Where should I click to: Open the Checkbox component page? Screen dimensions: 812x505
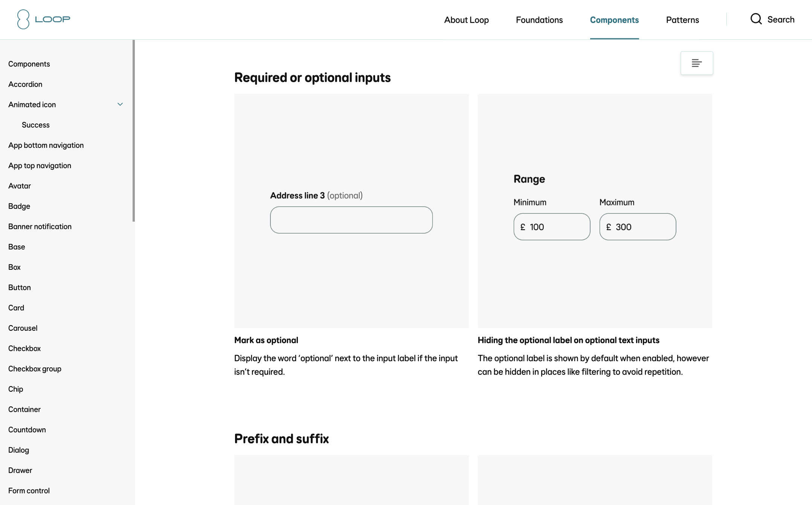click(24, 348)
